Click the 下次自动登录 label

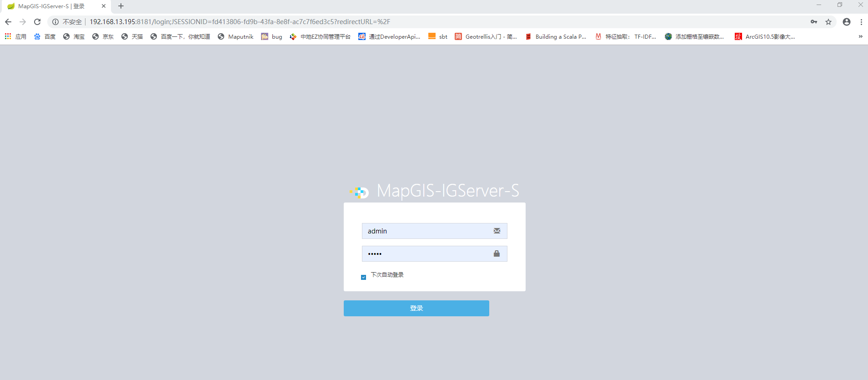(x=387, y=275)
